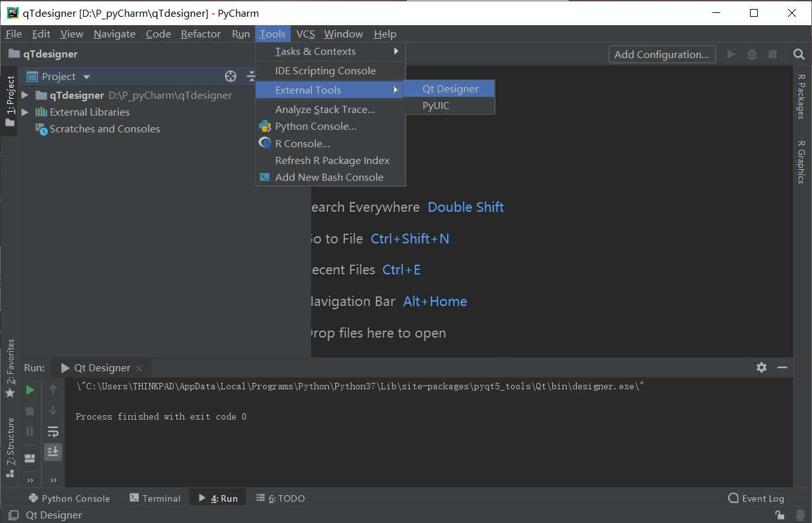Click the qTdesigner folder in navigation bar
The width and height of the screenshot is (812, 523).
(x=43, y=54)
